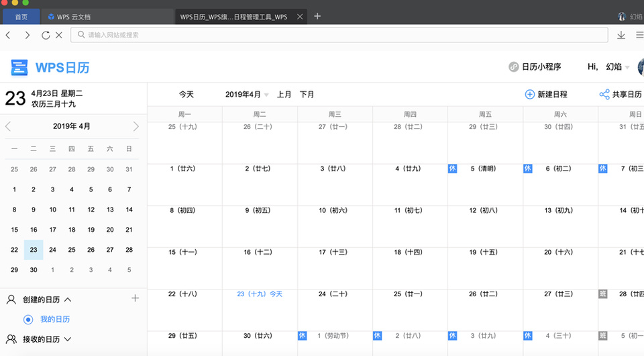
Task: Select day 23 in the mini calendar
Action: tap(34, 250)
